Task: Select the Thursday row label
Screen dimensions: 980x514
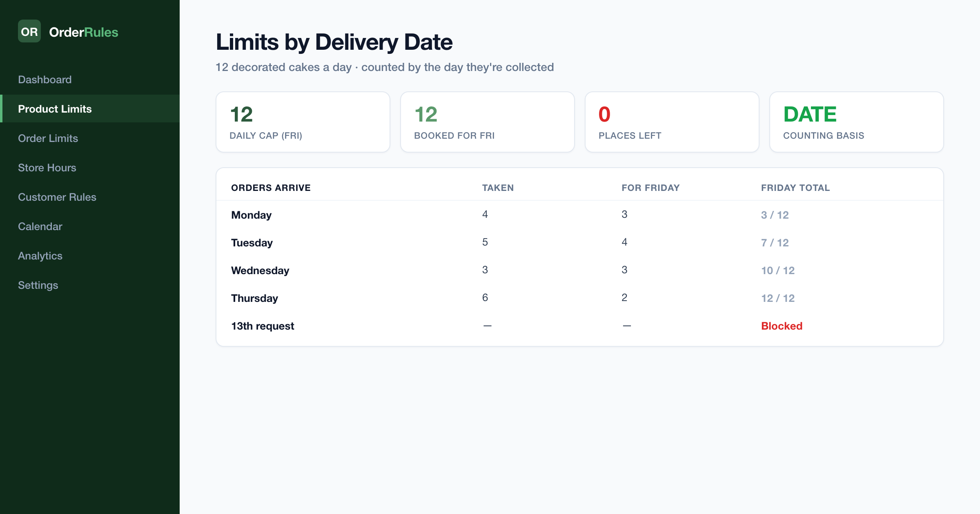Action: pyautogui.click(x=254, y=298)
